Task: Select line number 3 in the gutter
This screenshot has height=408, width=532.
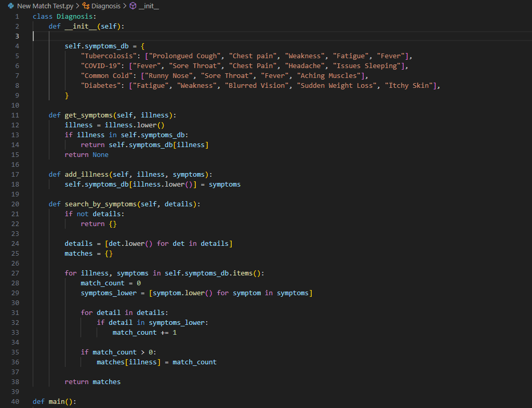Action: pos(17,36)
